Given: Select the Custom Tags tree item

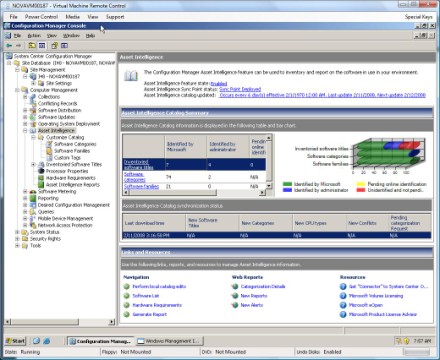Looking at the screenshot, I should click(x=67, y=158).
